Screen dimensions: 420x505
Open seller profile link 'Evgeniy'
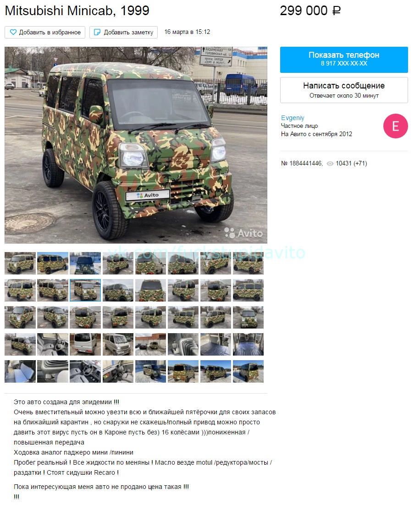pyautogui.click(x=293, y=118)
